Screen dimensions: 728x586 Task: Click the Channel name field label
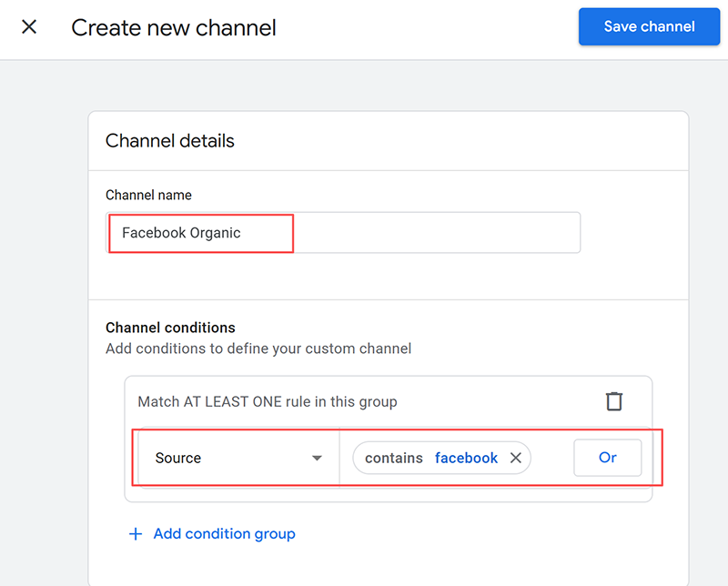148,195
